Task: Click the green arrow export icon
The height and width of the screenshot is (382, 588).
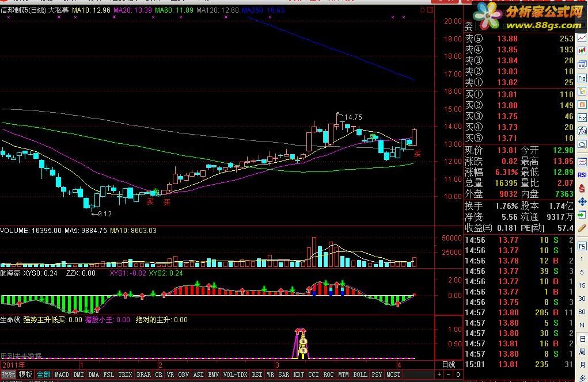Action: (x=582, y=215)
